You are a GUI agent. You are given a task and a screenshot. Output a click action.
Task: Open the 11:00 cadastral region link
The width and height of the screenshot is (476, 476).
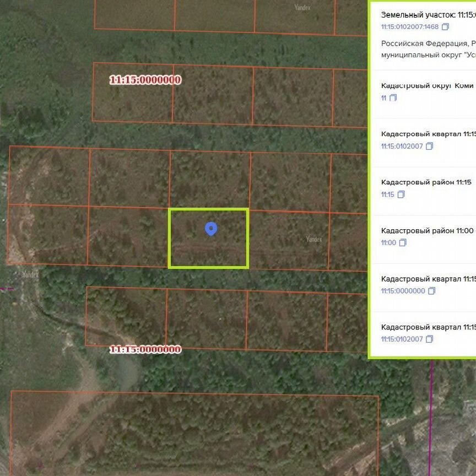388,243
